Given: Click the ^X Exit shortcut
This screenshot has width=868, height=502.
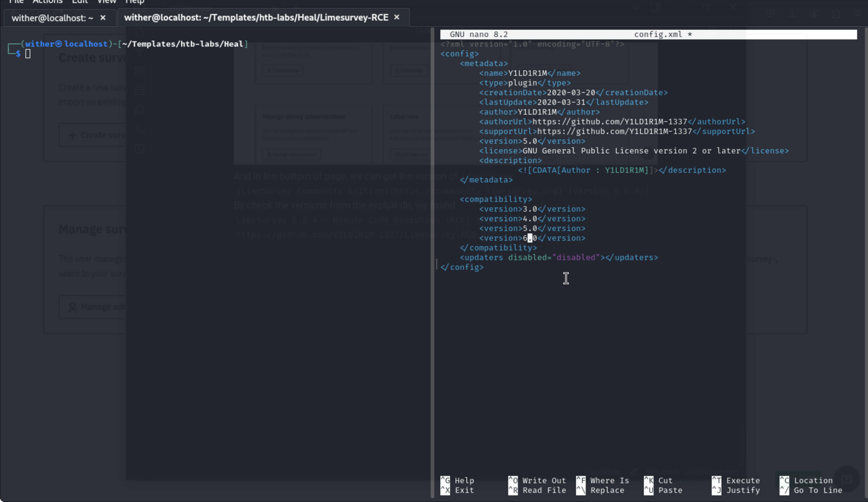Looking at the screenshot, I should tap(457, 490).
